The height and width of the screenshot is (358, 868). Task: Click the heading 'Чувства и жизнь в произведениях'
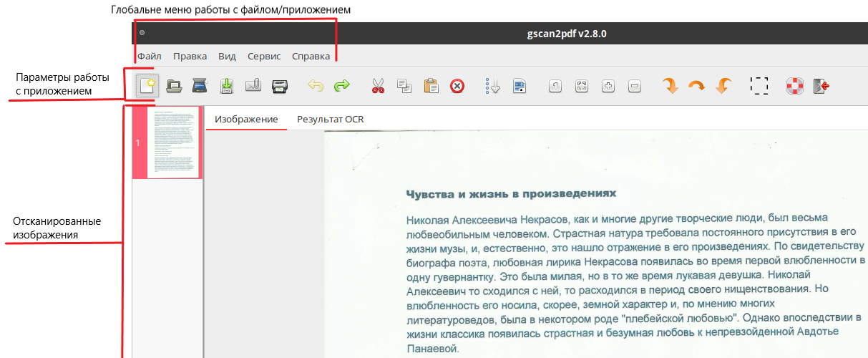(x=511, y=194)
